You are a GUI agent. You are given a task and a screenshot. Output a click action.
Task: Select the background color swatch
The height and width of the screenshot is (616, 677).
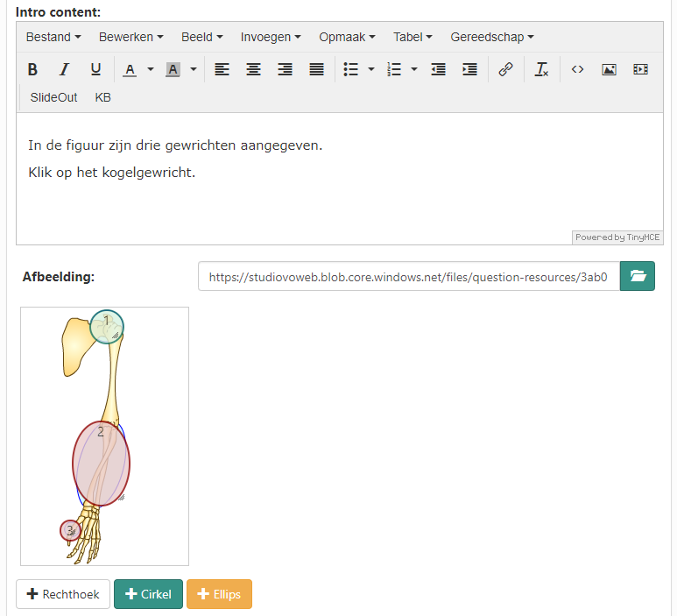point(173,69)
